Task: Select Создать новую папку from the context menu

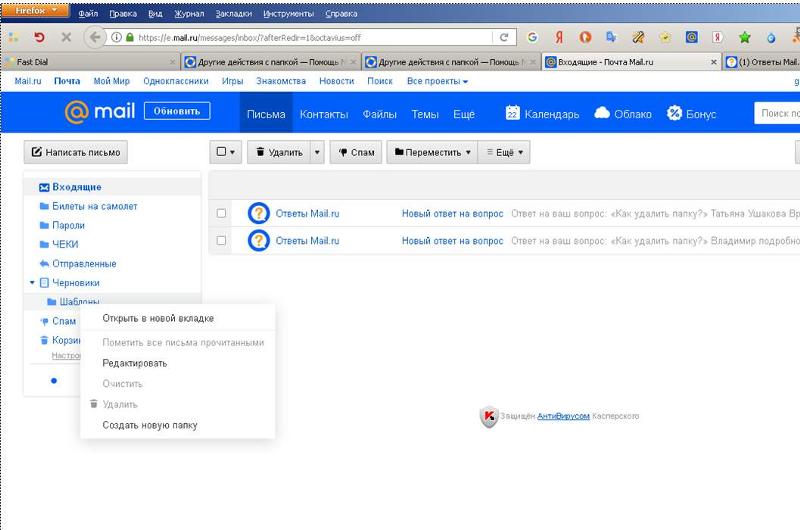Action: 149,425
